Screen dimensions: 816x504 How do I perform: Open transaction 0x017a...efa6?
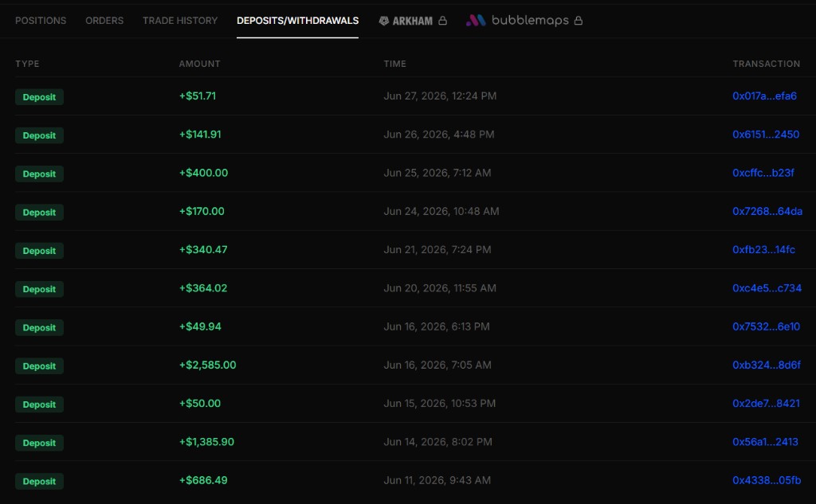pyautogui.click(x=764, y=96)
